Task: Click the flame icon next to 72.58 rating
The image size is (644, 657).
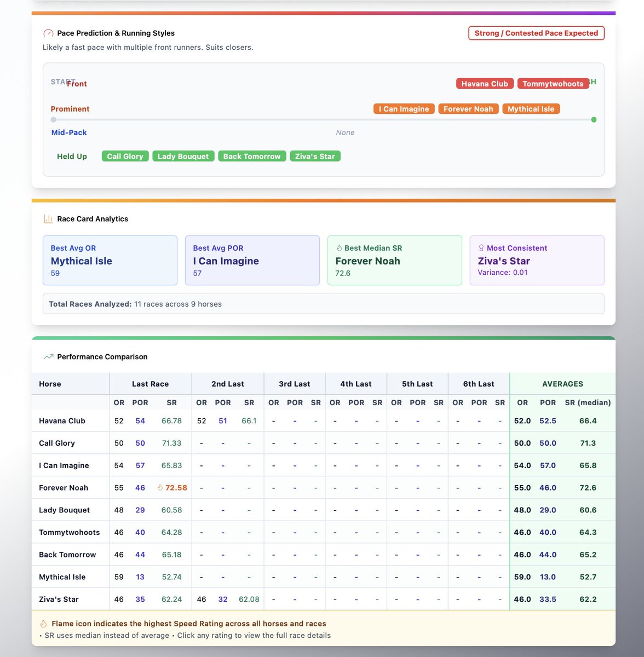Action: (x=160, y=488)
